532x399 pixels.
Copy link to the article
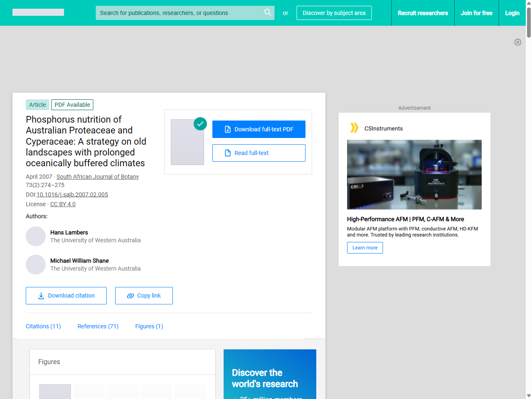tap(144, 296)
